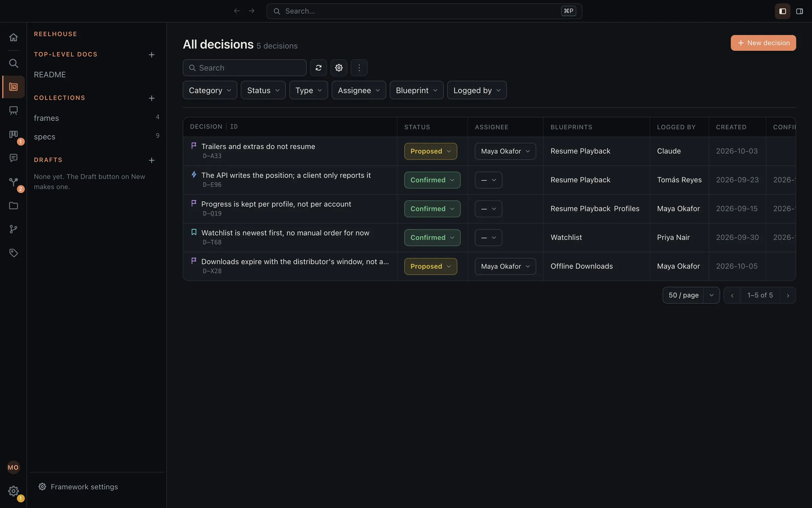Click the New decision button

[763, 43]
